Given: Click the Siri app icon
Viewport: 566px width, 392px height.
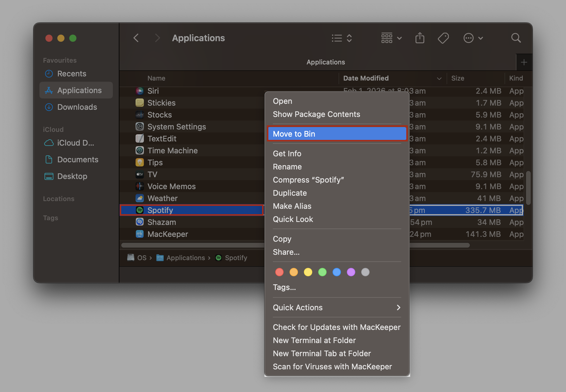Looking at the screenshot, I should coord(140,91).
